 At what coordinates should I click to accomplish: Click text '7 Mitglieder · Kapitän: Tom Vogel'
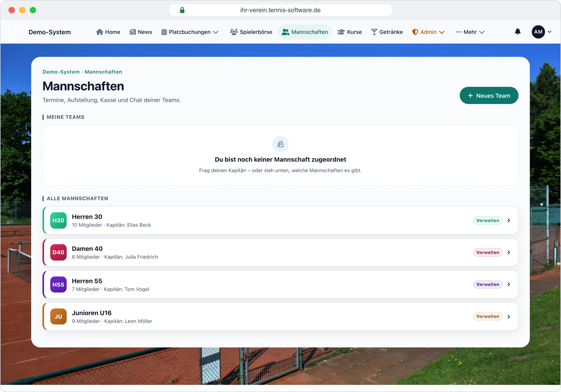110,289
